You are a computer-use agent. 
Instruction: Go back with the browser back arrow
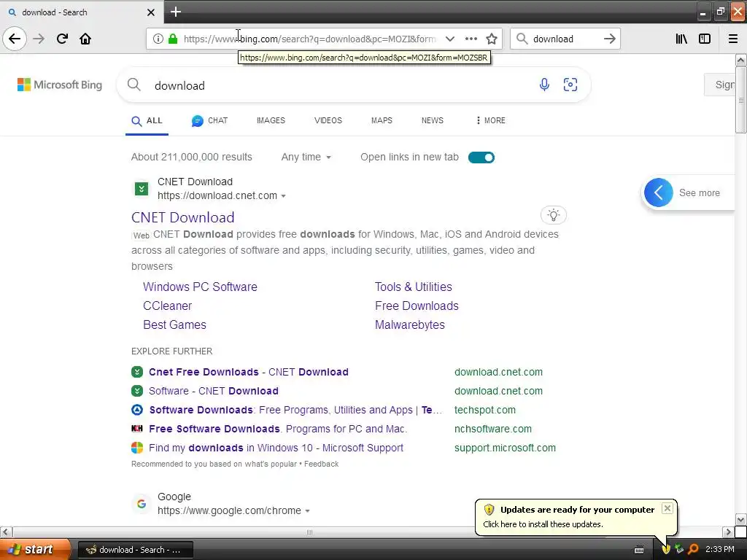coord(15,39)
